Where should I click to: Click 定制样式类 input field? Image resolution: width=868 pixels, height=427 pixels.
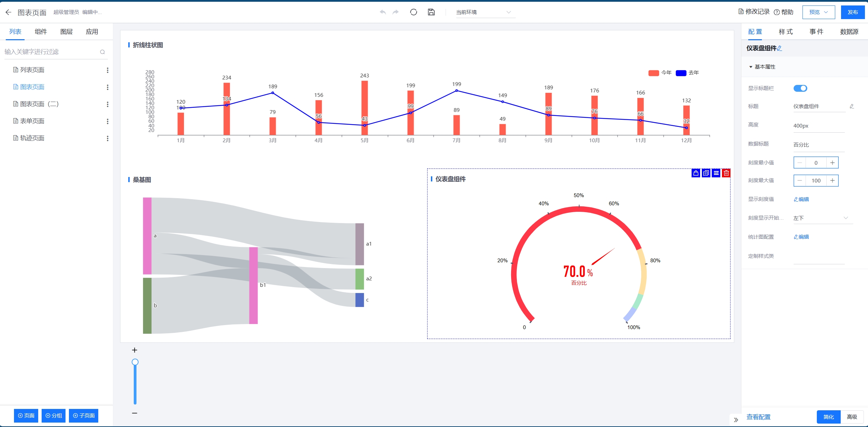(819, 257)
